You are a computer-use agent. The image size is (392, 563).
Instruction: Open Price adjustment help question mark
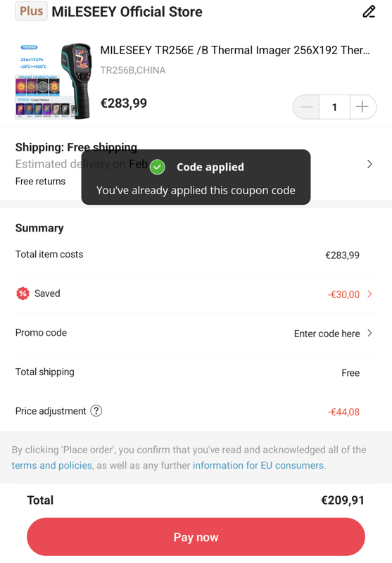tap(96, 411)
